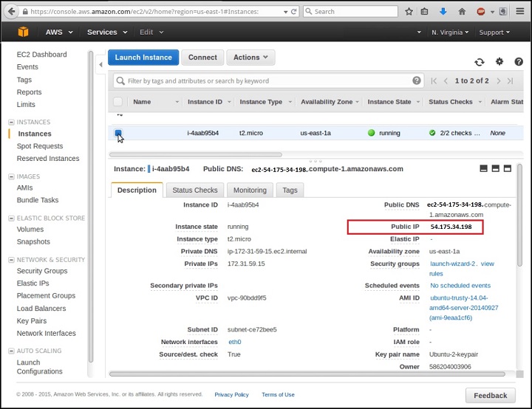Maximize the details pane layout icon
The image size is (532, 409).
coord(507,168)
